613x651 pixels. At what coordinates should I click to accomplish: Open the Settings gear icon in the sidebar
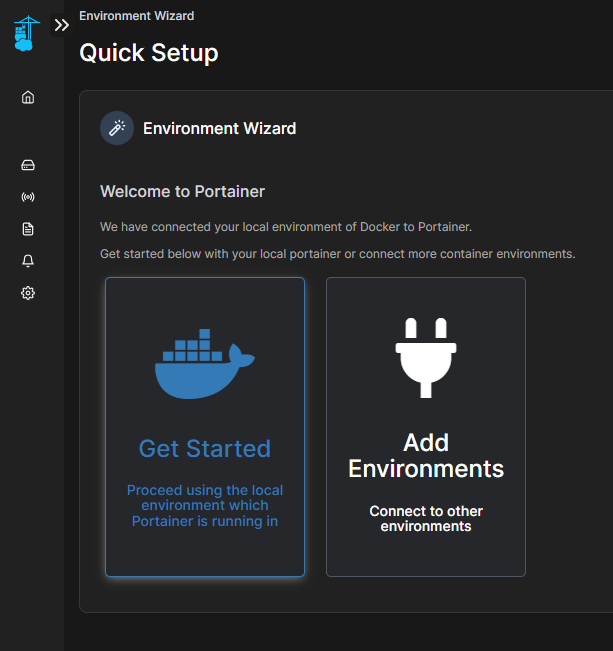pyautogui.click(x=28, y=293)
